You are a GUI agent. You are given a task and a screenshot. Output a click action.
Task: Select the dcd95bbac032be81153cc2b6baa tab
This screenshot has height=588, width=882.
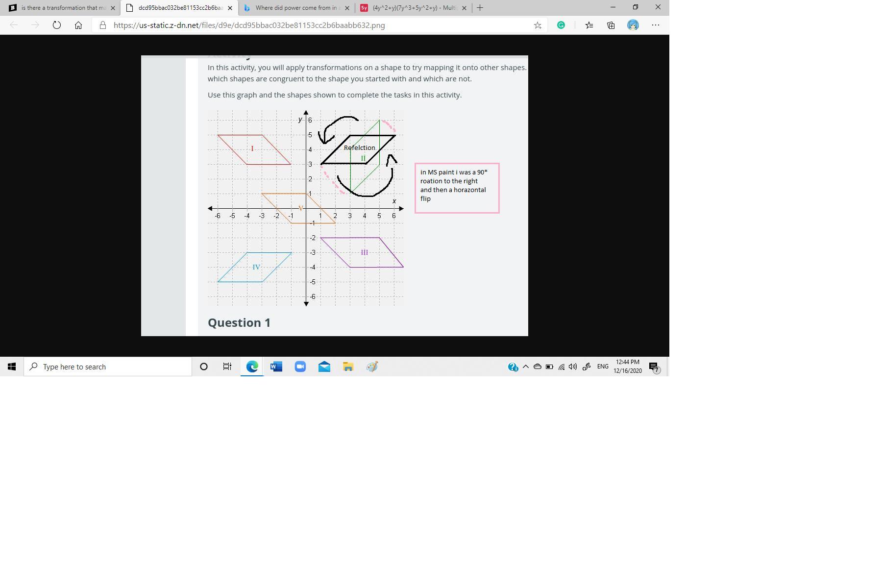179,8
